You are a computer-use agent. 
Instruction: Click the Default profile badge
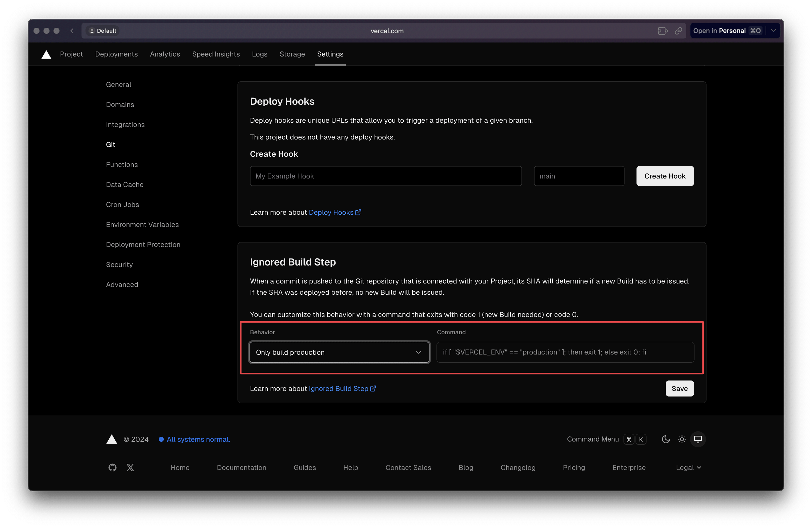103,31
